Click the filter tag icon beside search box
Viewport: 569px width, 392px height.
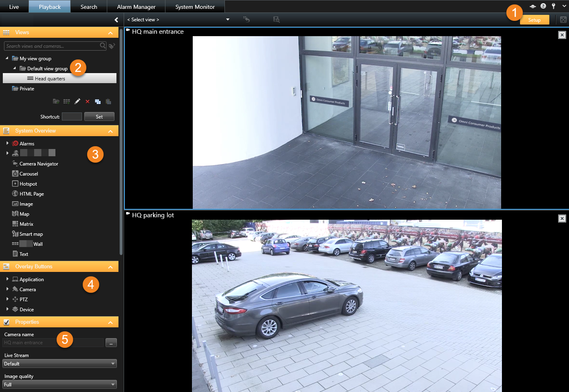(x=112, y=46)
